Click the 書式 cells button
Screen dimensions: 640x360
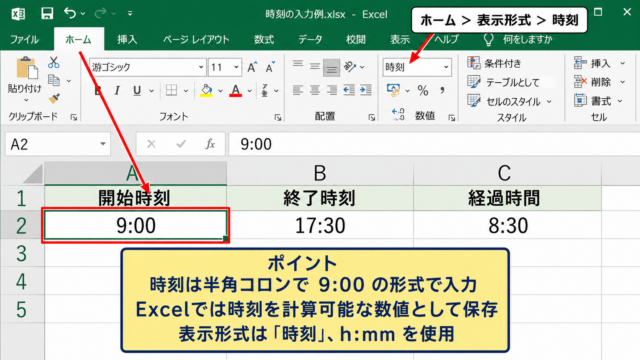point(598,101)
